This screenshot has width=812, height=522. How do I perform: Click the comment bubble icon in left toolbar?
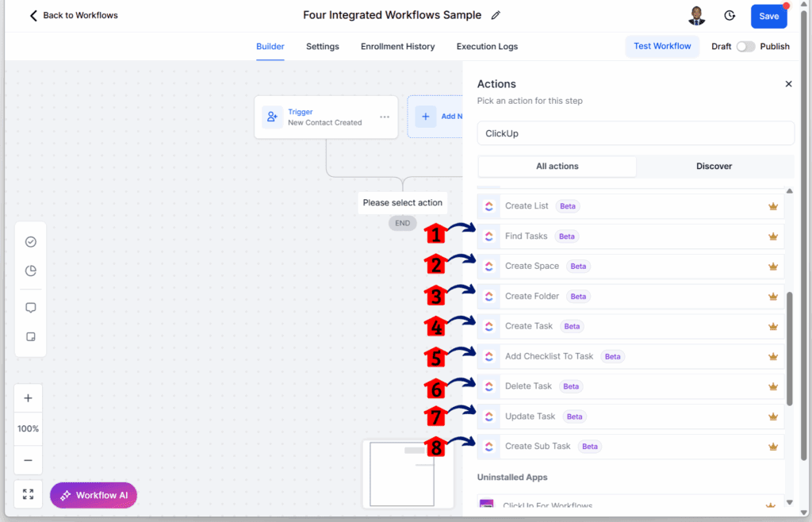31,308
